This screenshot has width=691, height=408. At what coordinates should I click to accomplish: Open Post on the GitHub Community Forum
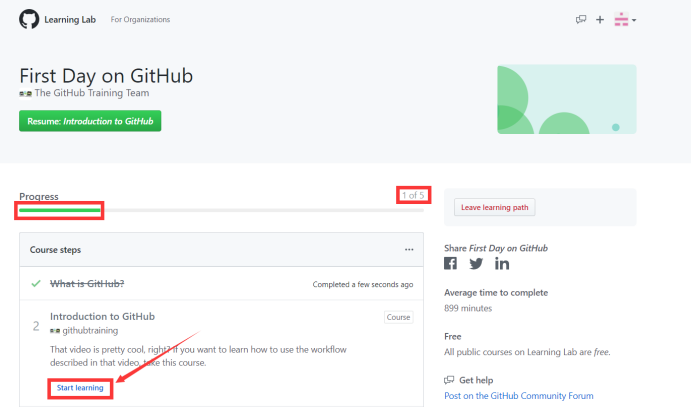click(x=519, y=396)
